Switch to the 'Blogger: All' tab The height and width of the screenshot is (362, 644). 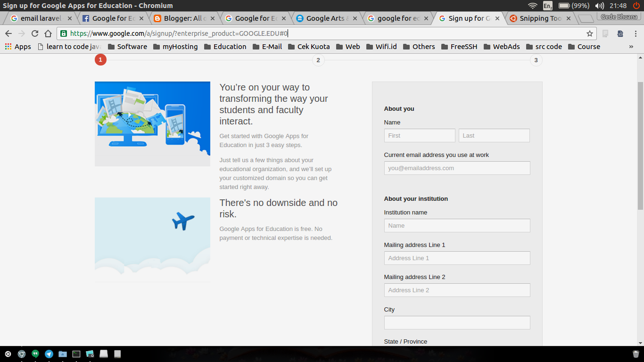click(183, 18)
